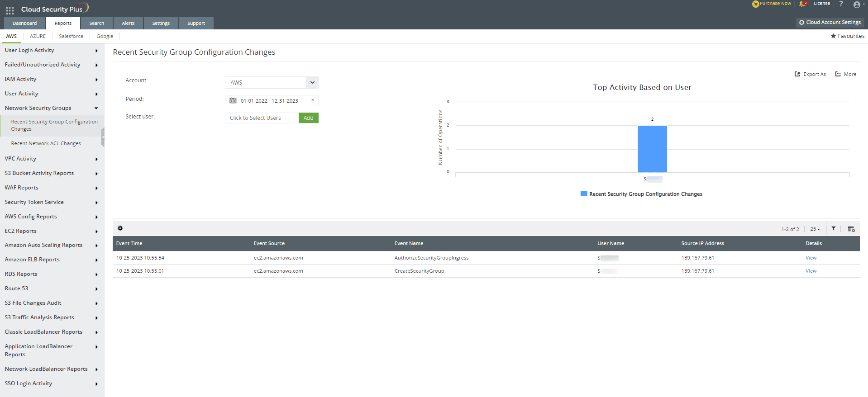Image resolution: width=868 pixels, height=397 pixels.
Task: Expand SSO Login Activity menu
Action: click(52, 383)
